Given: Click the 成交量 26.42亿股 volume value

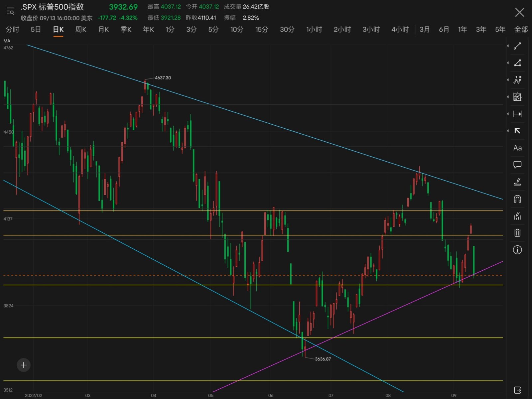Looking at the screenshot, I should pos(246,7).
